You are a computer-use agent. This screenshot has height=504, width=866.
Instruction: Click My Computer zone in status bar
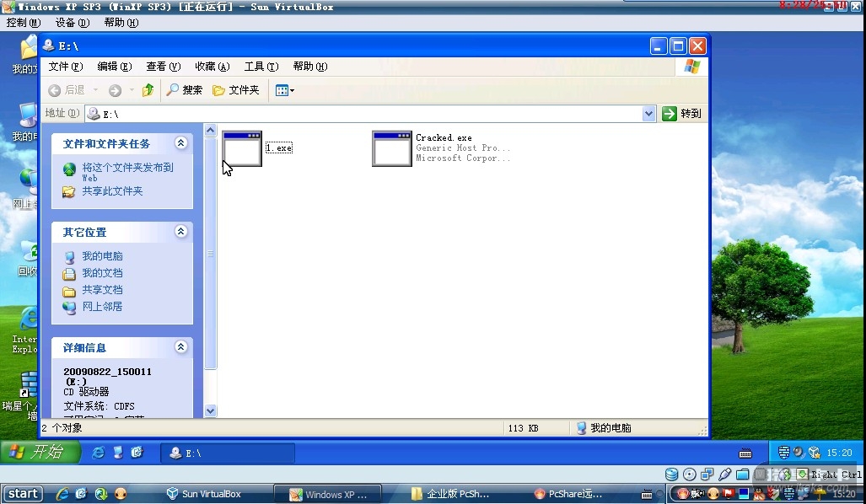(604, 428)
